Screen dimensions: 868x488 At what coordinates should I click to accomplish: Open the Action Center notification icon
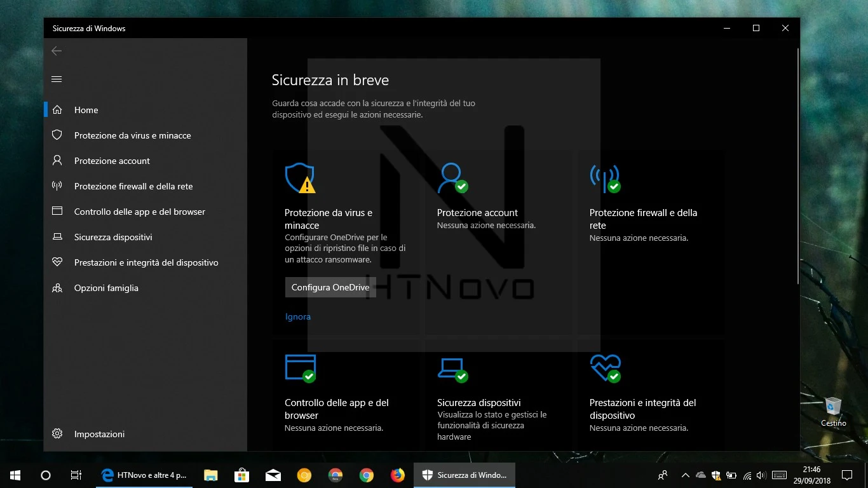tap(846, 475)
